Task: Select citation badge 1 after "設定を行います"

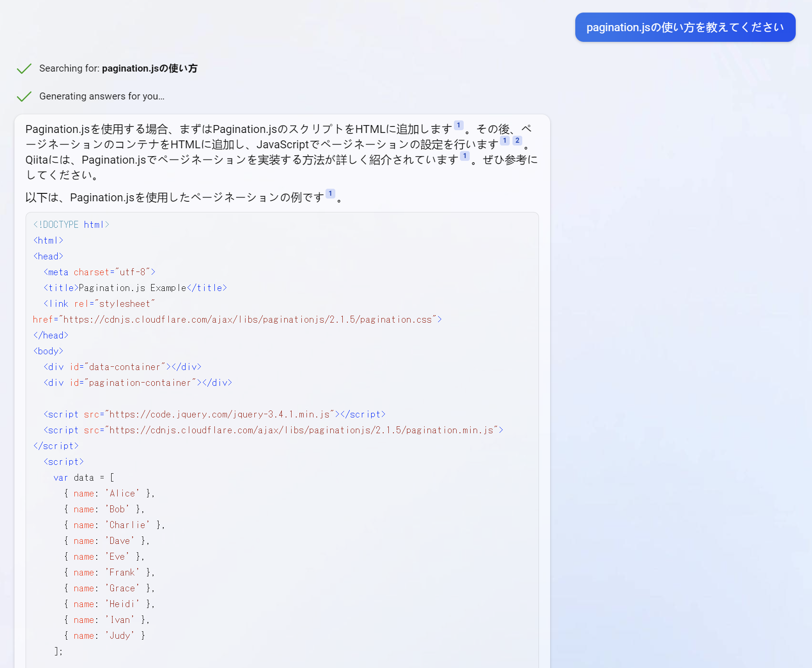Action: click(504, 140)
